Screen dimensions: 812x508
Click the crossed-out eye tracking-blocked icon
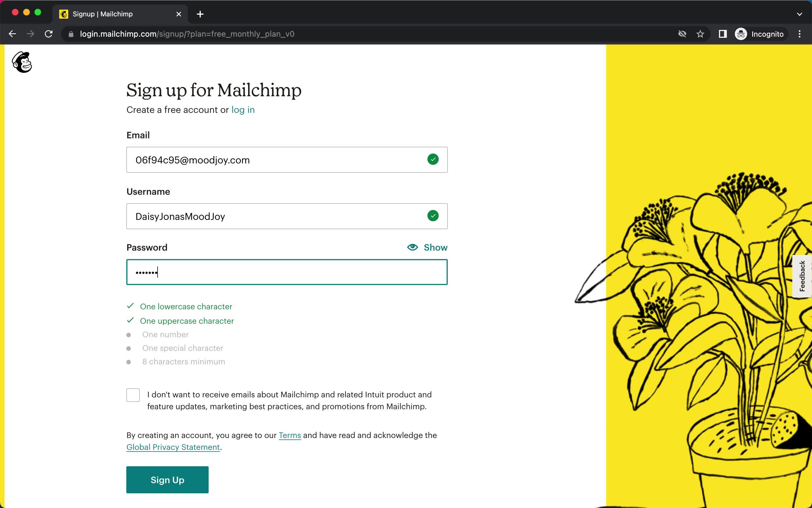click(x=682, y=34)
